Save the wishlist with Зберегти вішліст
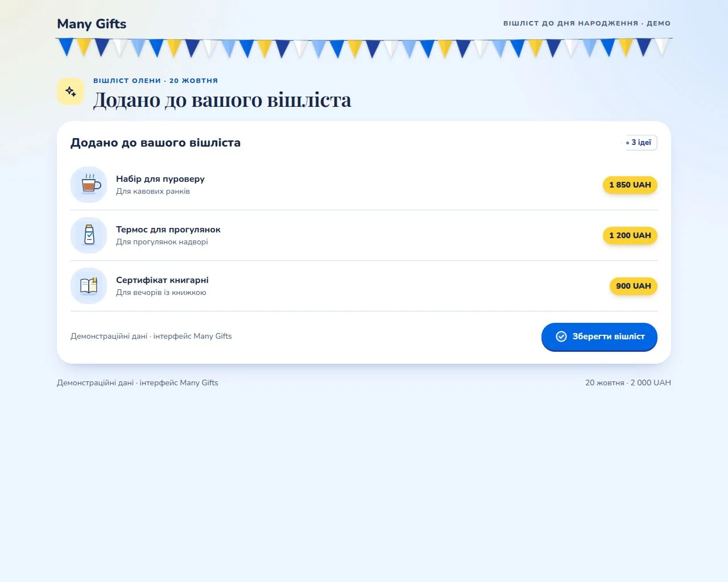This screenshot has width=728, height=582. coord(599,336)
